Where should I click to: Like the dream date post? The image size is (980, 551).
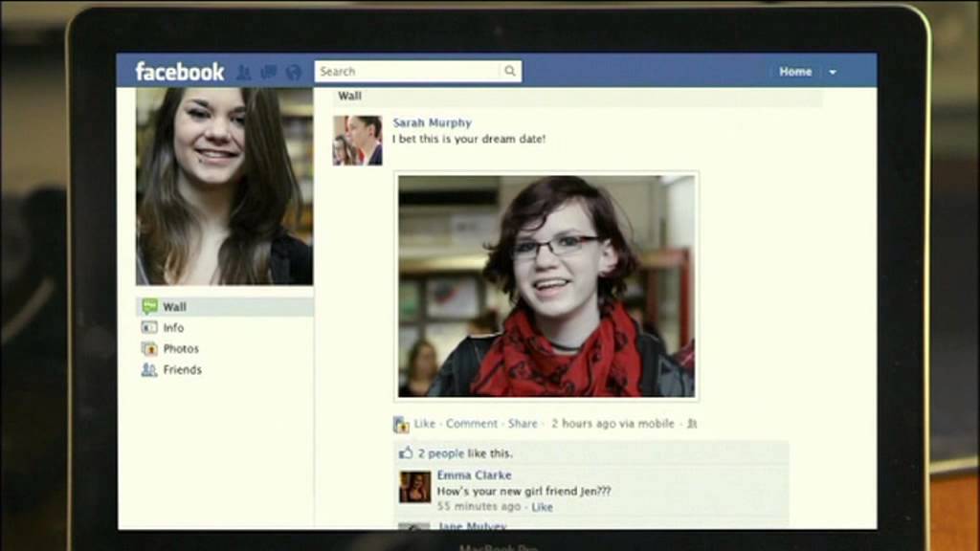424,424
